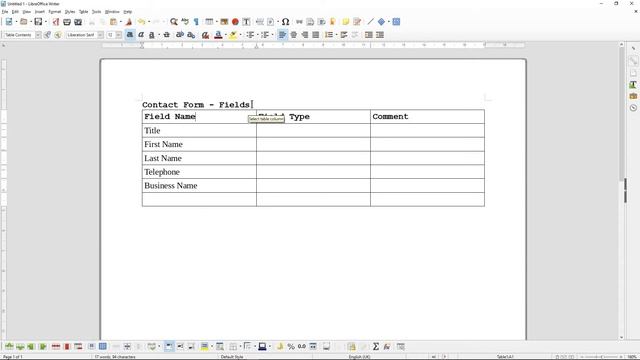Click 'English (UK)' language in status bar
640x360 pixels.
pyautogui.click(x=360, y=357)
